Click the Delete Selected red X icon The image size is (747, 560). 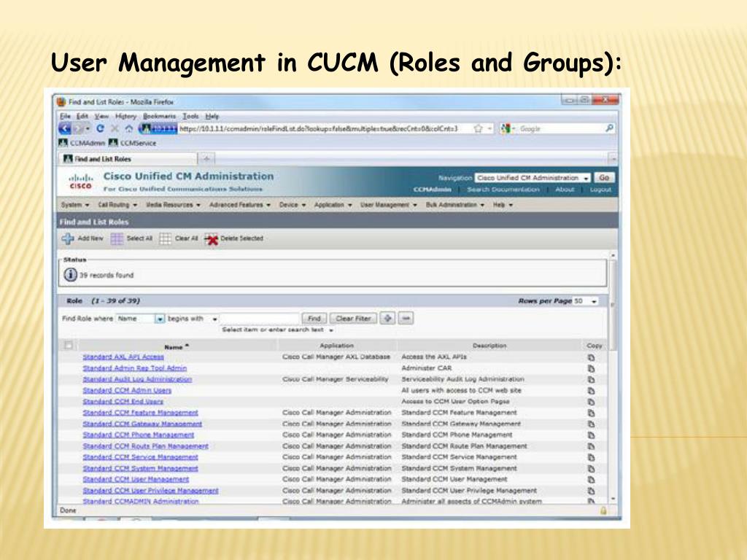click(x=211, y=239)
